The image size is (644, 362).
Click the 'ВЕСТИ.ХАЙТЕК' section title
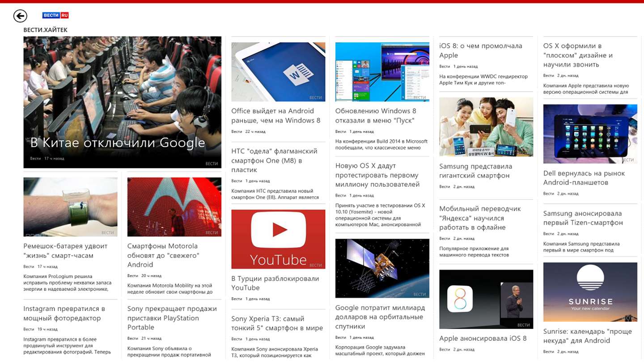pos(46,30)
